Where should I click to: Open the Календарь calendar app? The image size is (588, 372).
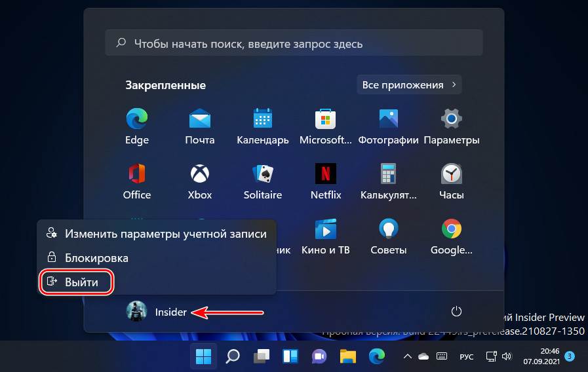[262, 126]
